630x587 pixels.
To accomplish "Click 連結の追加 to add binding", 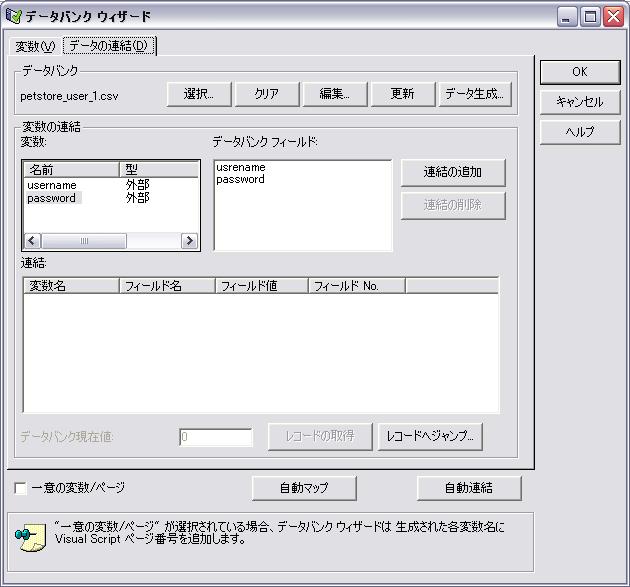I will [x=453, y=172].
